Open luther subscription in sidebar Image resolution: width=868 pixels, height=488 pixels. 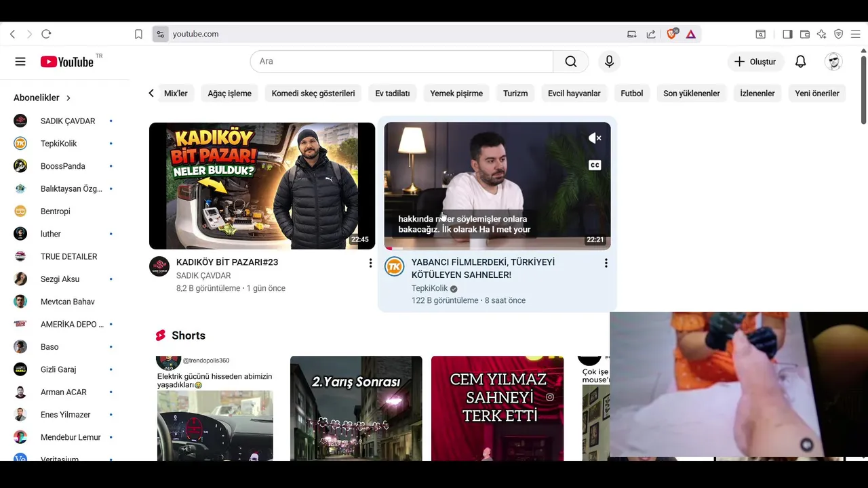click(64, 234)
